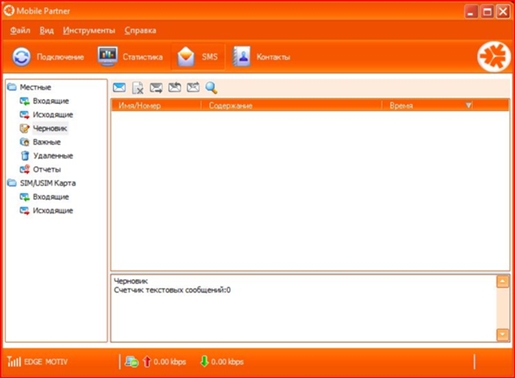This screenshot has width=515, height=378.
Task: Select Исходящие under SIM/USIM Карта
Action: pos(53,210)
